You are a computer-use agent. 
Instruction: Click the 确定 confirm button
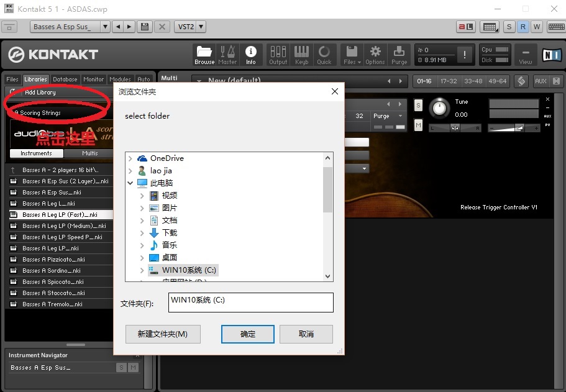248,334
